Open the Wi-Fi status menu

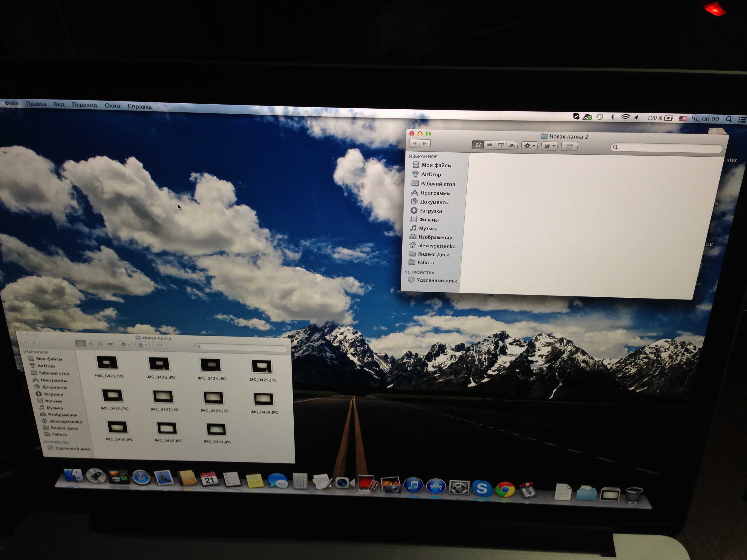(625, 118)
